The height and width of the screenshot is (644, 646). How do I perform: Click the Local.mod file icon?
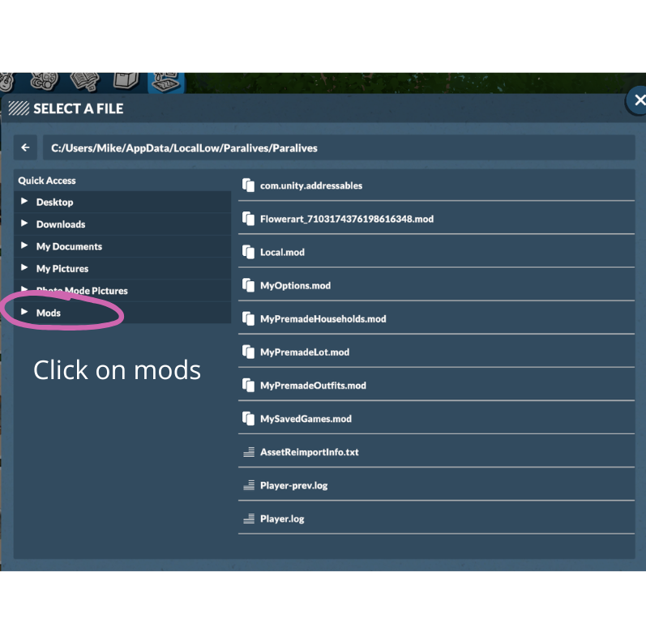(x=248, y=252)
